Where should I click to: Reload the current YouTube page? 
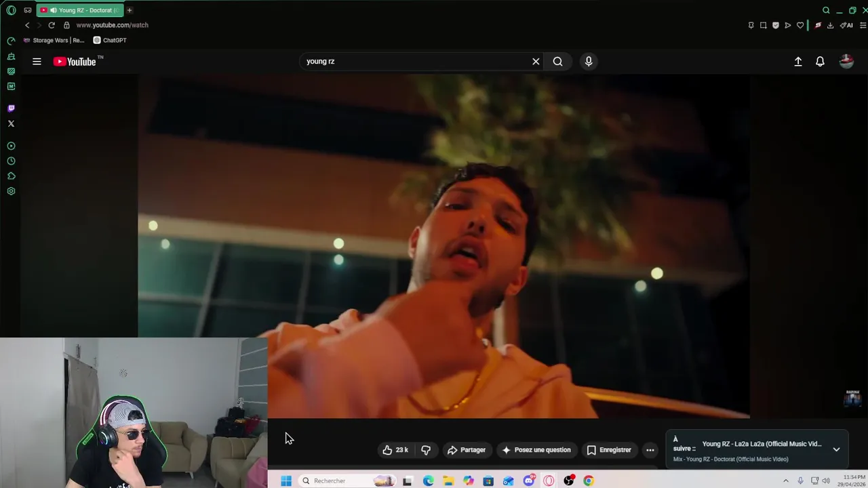52,25
